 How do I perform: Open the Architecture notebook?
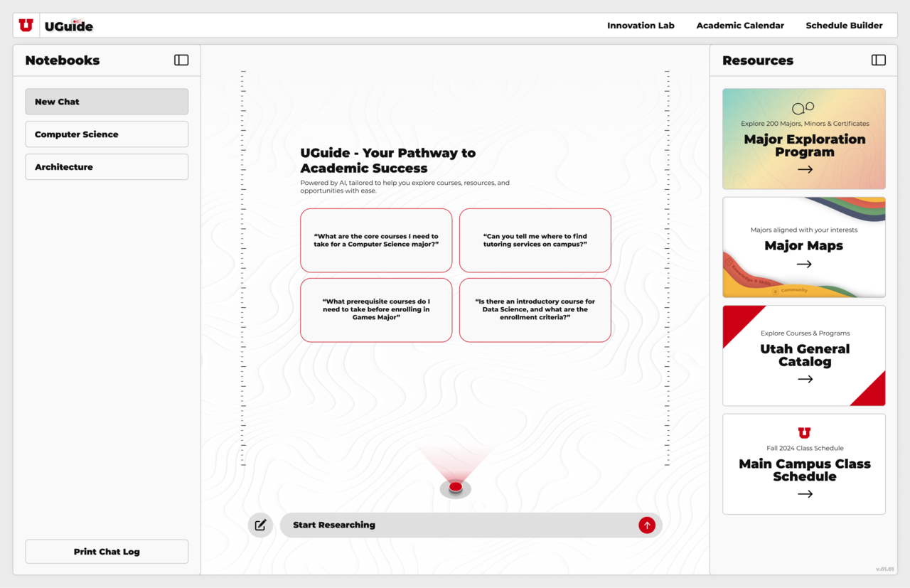coord(107,167)
